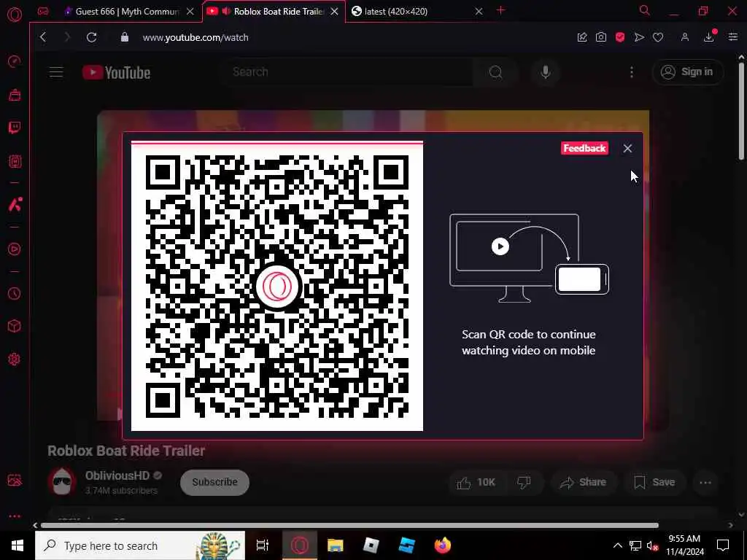Open the Windows notification center

coord(723,545)
